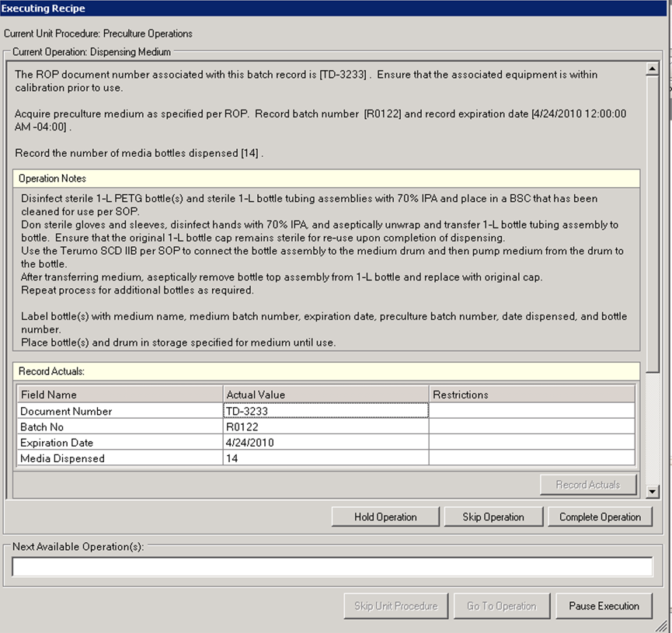
Task: Pause the recipe with Pause Execution
Action: tap(604, 606)
